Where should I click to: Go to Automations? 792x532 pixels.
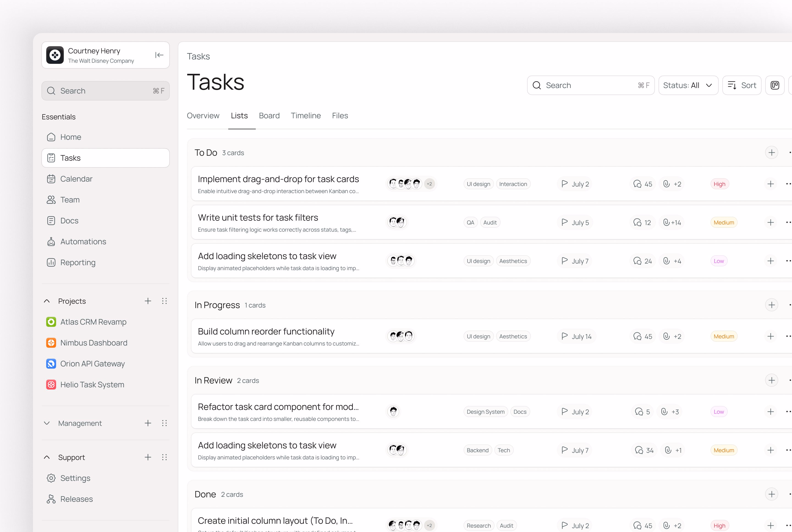click(106, 242)
